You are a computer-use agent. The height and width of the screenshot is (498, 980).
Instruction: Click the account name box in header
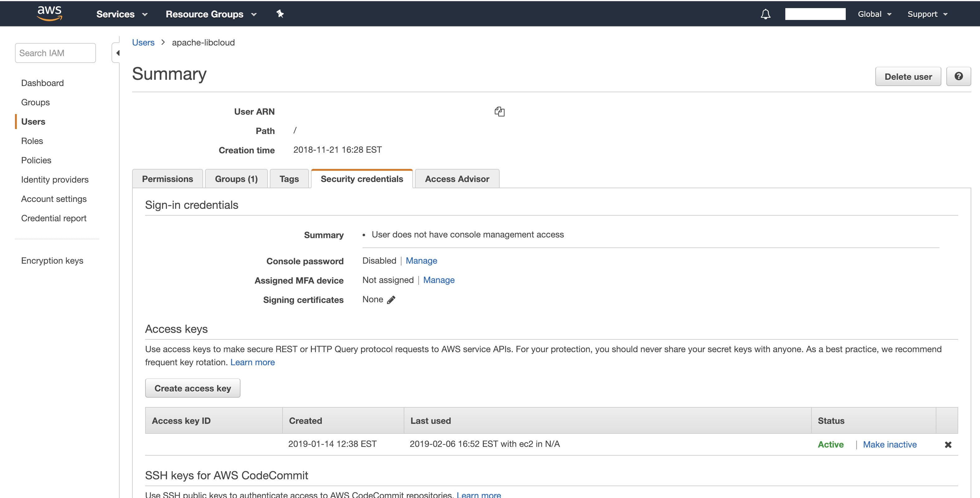tap(815, 14)
